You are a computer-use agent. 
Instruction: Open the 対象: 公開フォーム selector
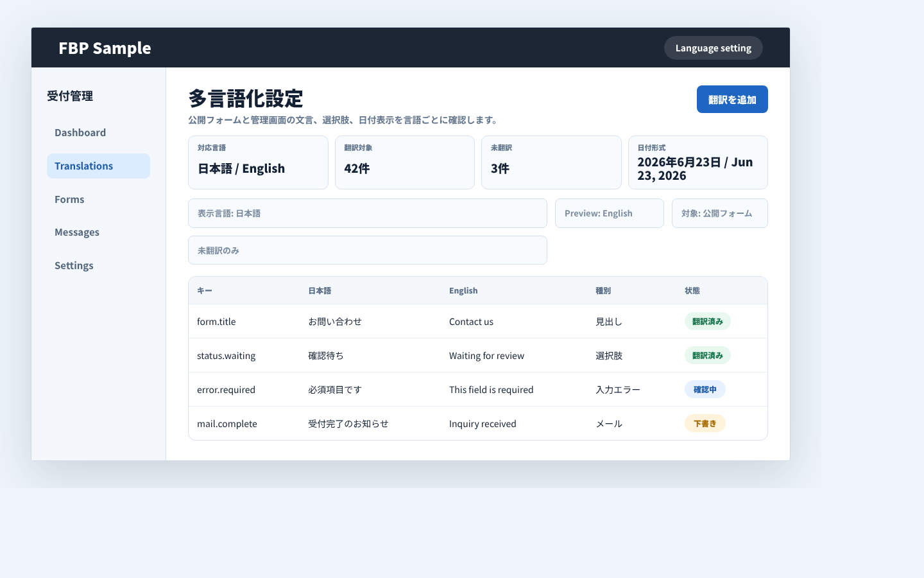click(720, 213)
